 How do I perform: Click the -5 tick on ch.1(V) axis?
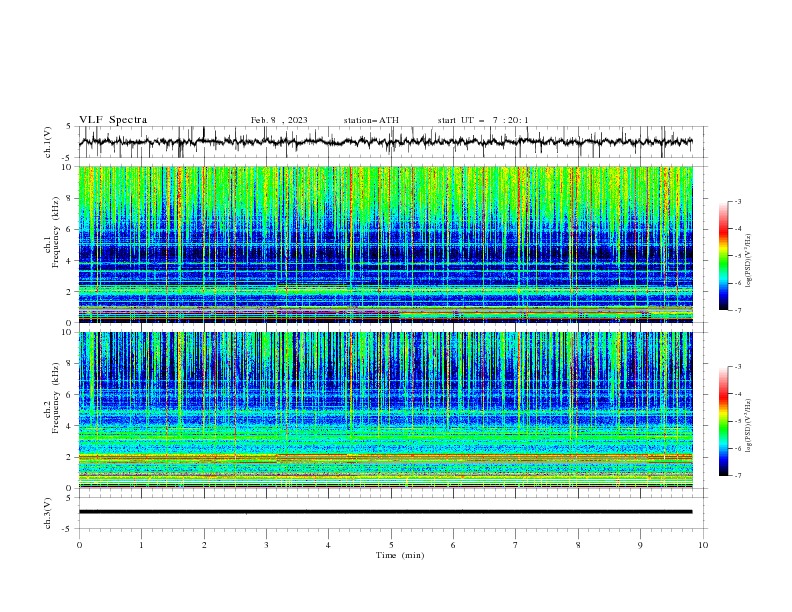pyautogui.click(x=68, y=158)
